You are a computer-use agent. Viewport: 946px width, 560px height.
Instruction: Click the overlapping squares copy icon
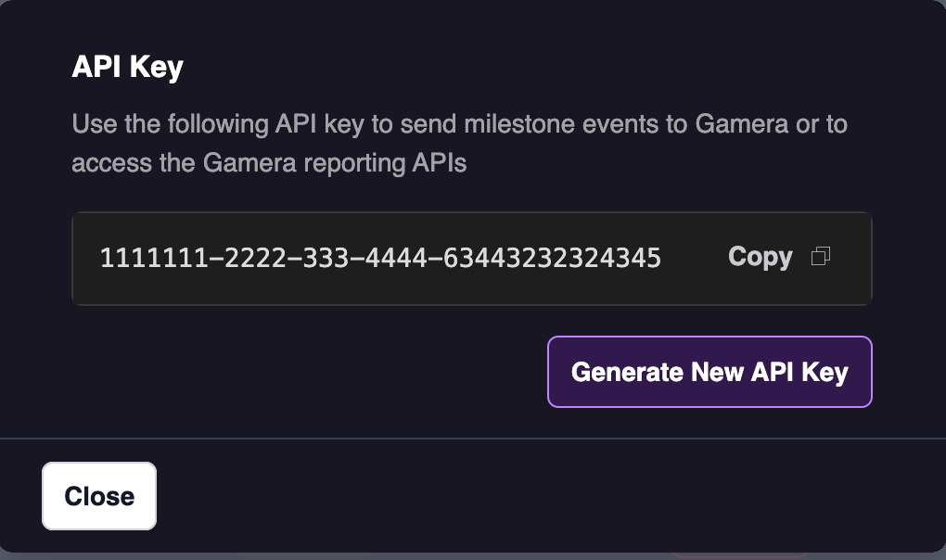pos(820,257)
